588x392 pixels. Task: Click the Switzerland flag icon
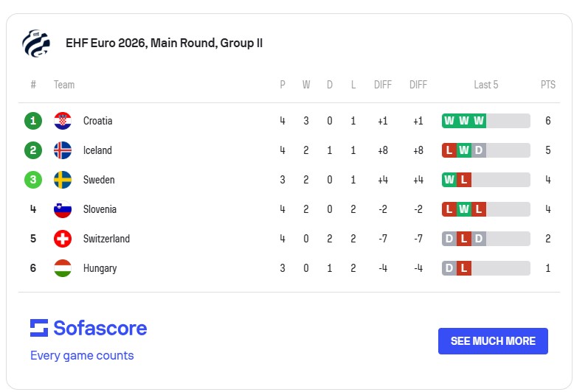click(63, 239)
